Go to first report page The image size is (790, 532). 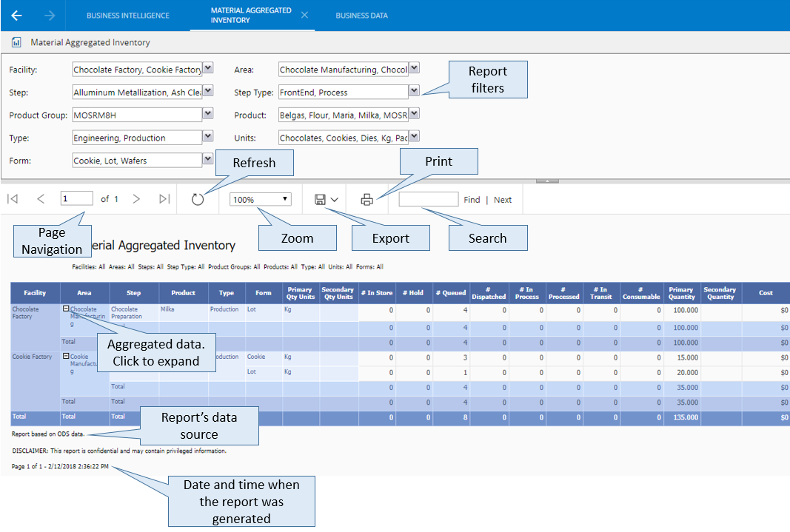[x=13, y=199]
